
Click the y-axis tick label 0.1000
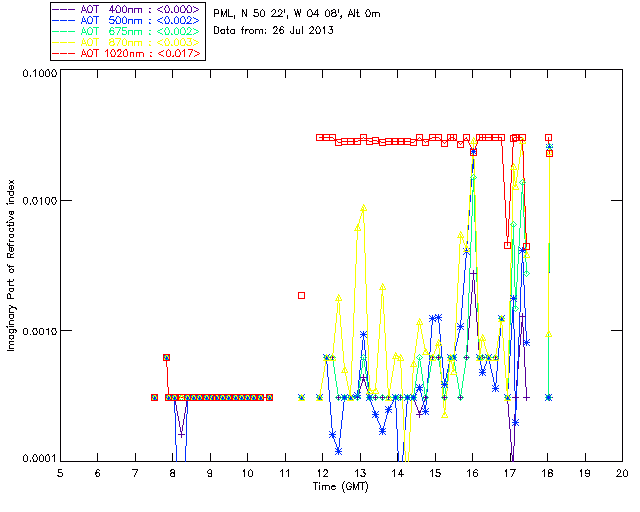39,73
